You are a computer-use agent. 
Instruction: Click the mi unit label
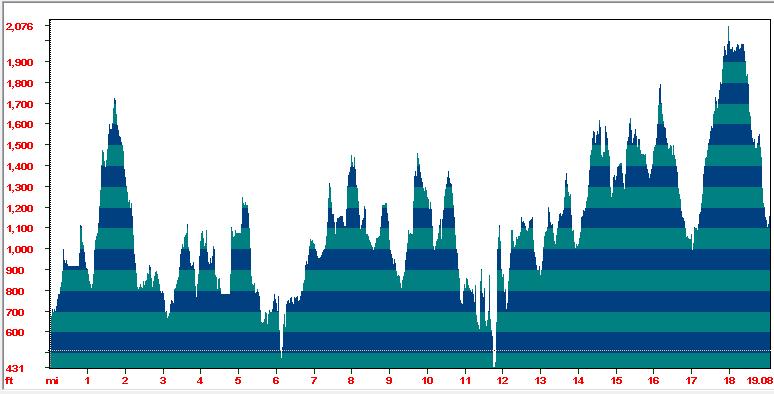(x=51, y=381)
